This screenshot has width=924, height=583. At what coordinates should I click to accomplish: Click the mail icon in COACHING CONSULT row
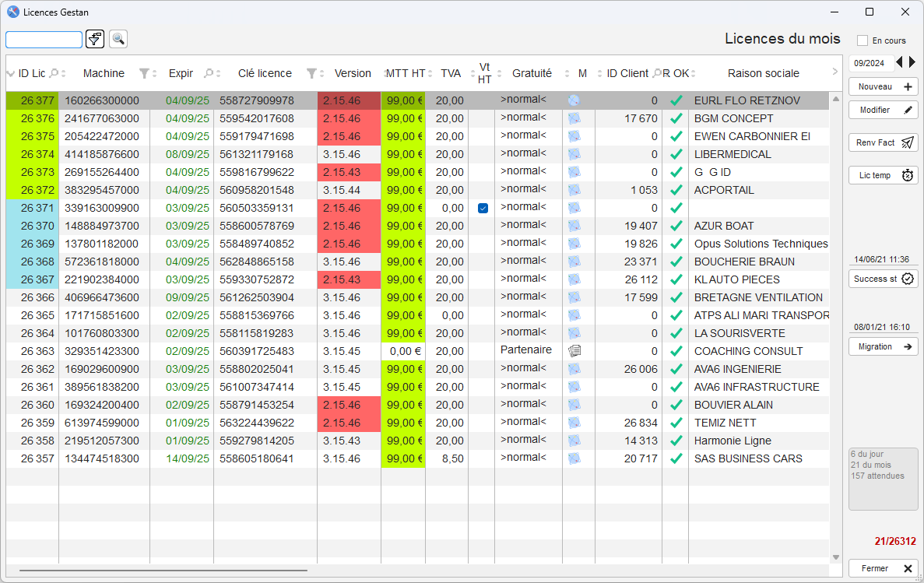click(x=574, y=351)
